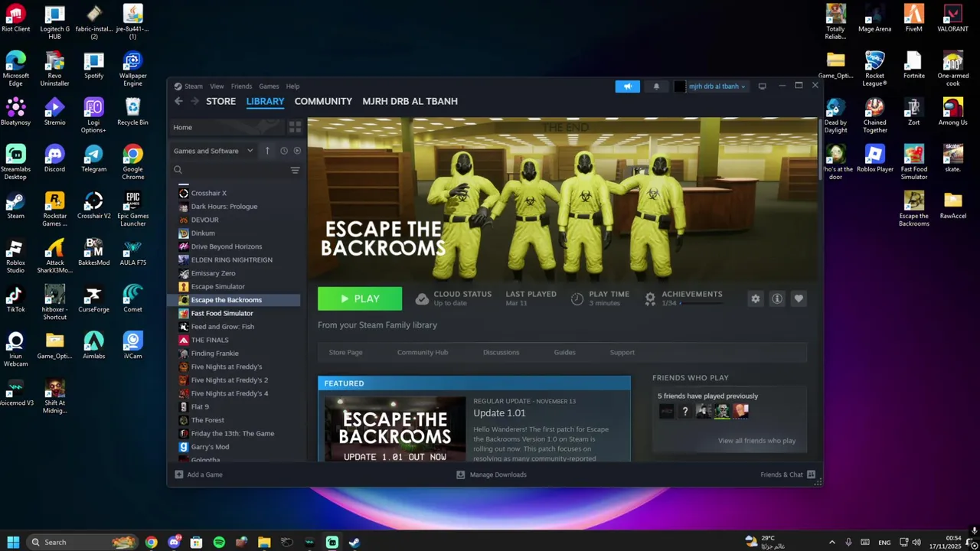Image resolution: width=980 pixels, height=551 pixels.
Task: Open VALORANT desktop shortcut
Action: pos(952,18)
